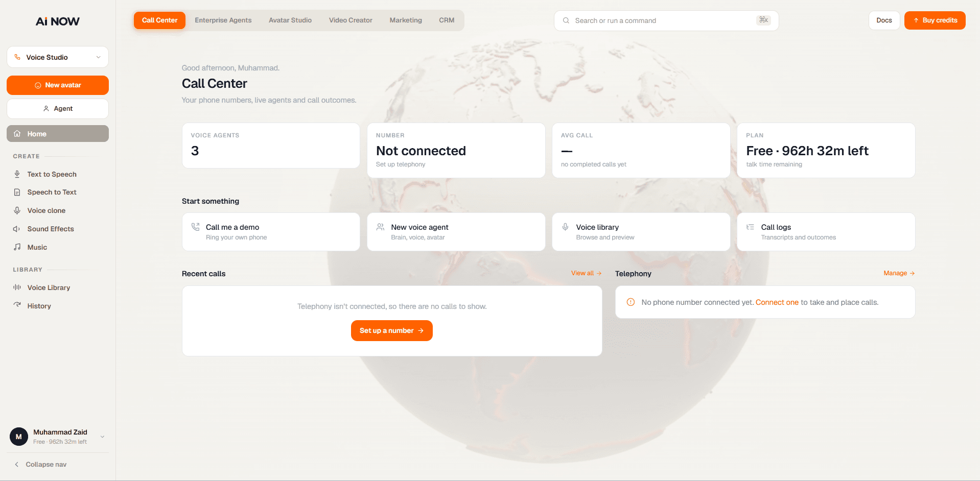The width and height of the screenshot is (980, 481).
Task: Click the Set up telephony text
Action: [401, 164]
